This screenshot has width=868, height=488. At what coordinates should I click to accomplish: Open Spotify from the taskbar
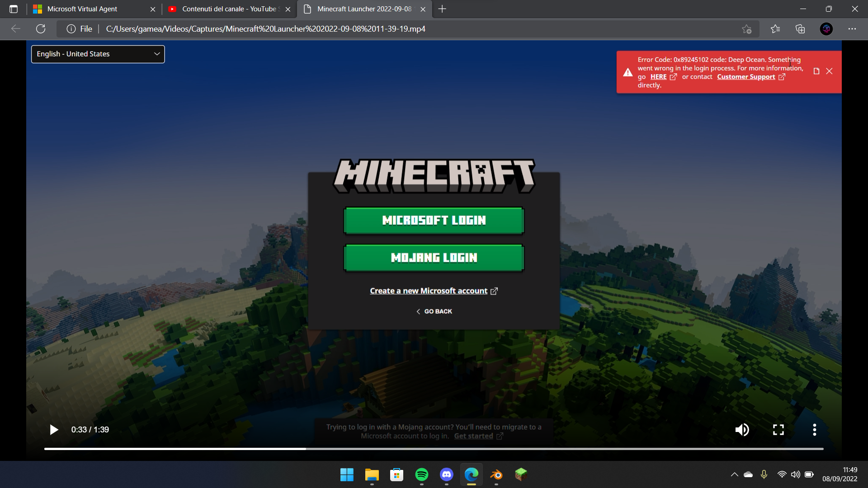[x=421, y=474]
